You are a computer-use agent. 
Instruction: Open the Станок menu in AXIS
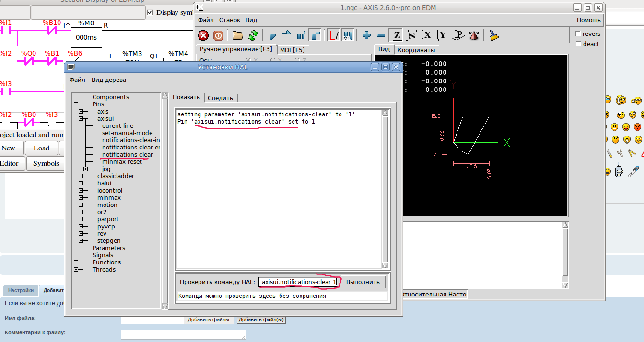click(230, 20)
